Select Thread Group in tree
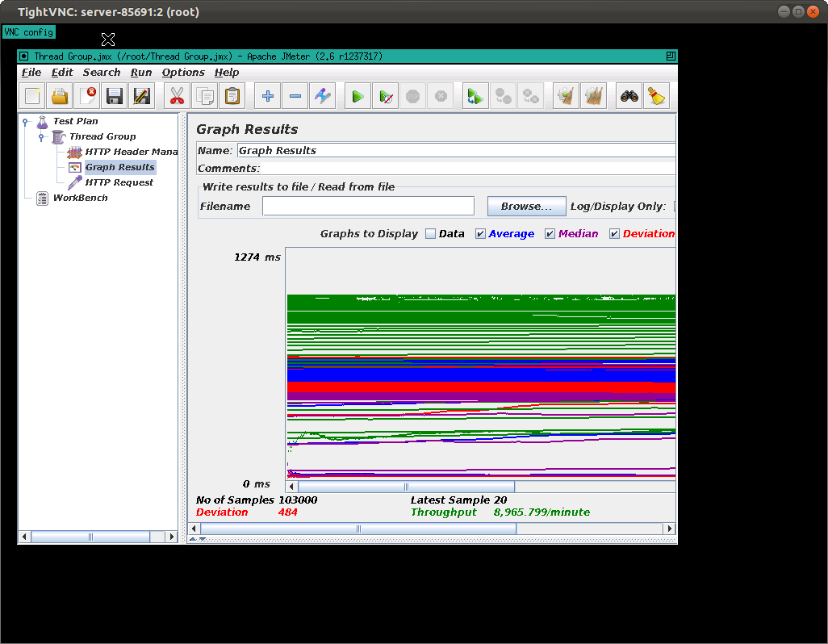 coord(102,136)
